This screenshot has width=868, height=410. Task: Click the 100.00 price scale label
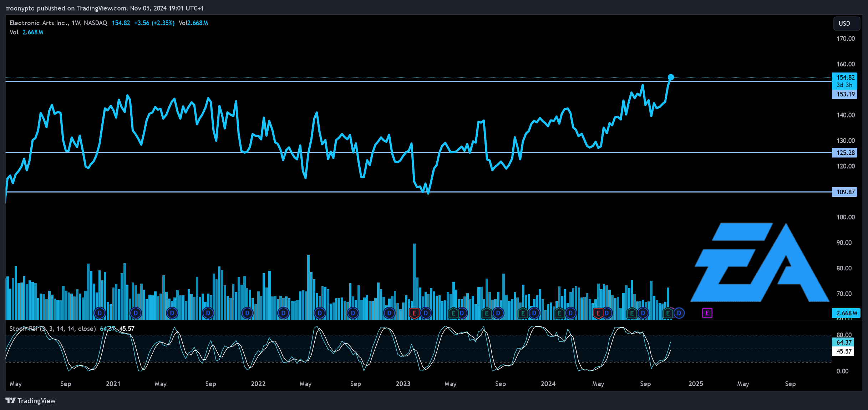[x=846, y=217]
